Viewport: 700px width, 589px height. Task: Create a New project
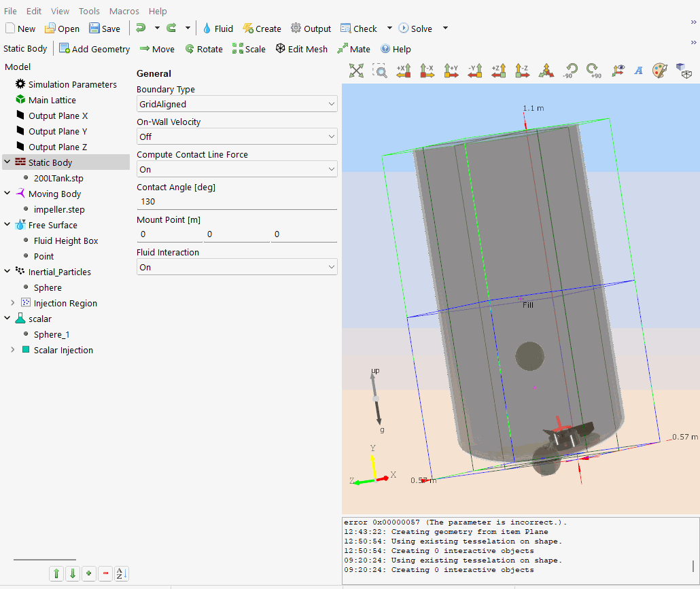click(x=20, y=29)
